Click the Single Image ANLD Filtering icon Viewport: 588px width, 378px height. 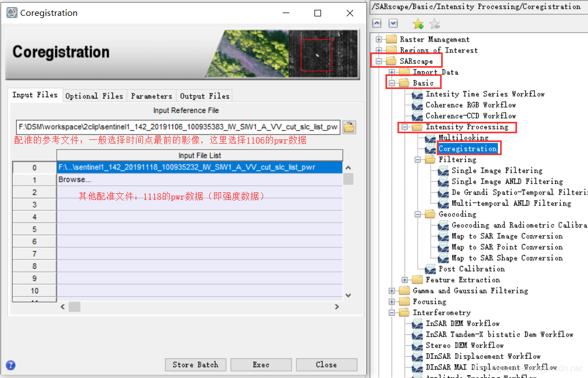click(443, 181)
